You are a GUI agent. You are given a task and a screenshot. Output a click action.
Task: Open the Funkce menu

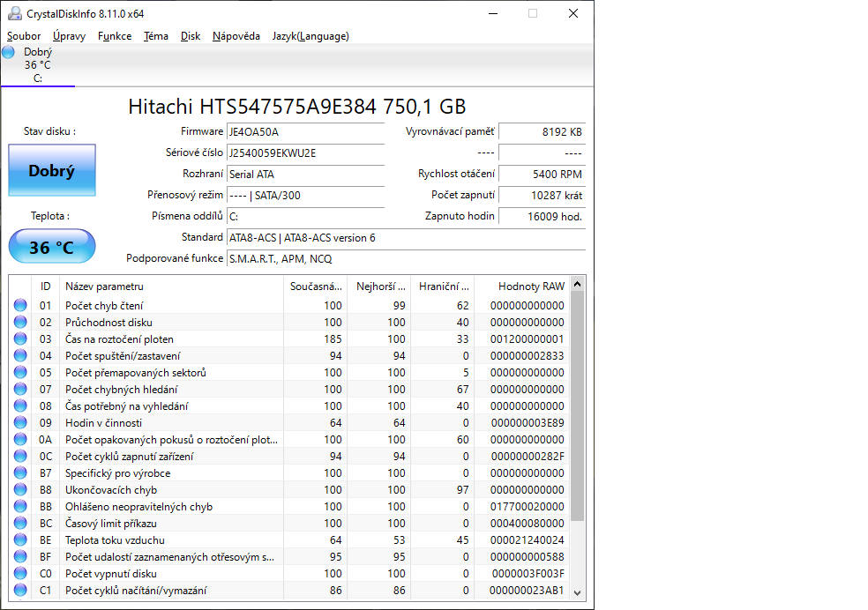[x=115, y=36]
